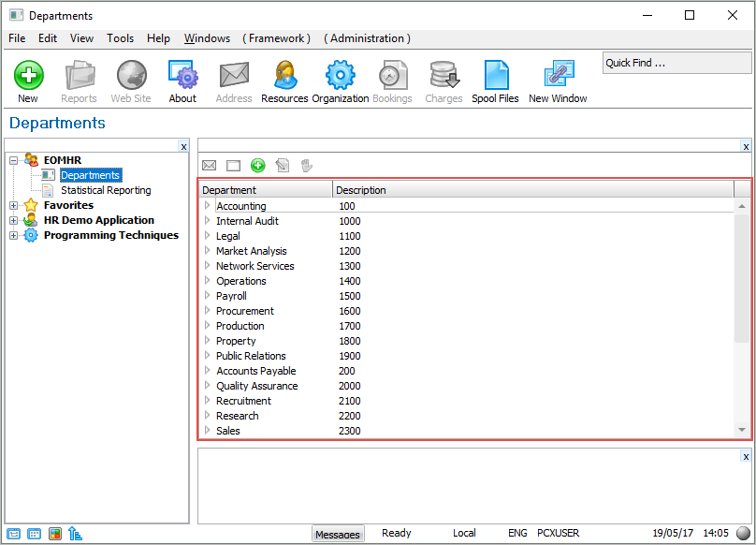
Task: Expand the Accounting department row
Action: (x=208, y=205)
